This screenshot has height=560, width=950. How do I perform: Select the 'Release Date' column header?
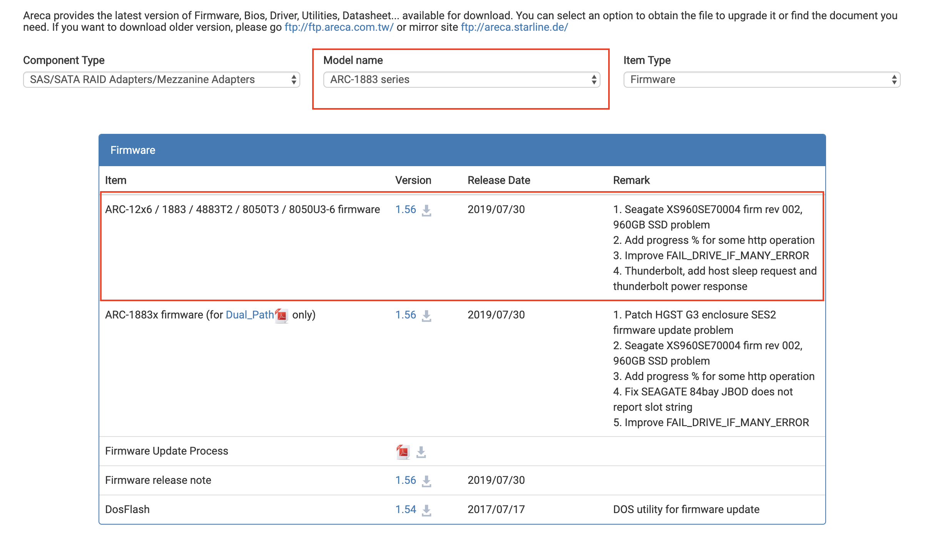[x=499, y=180]
